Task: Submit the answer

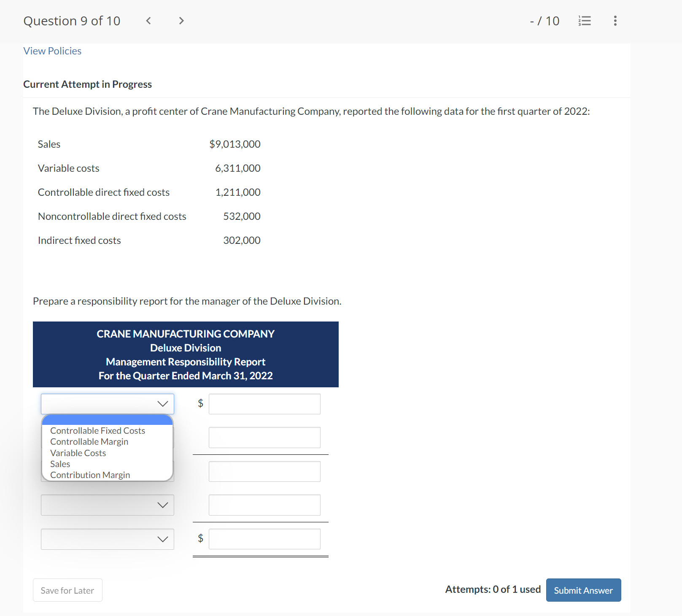Action: (x=583, y=590)
